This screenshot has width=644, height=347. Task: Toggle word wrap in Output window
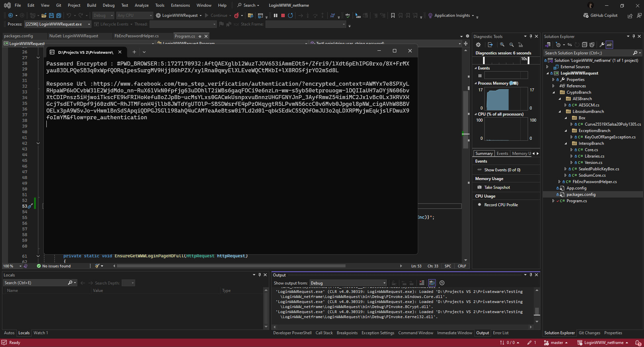432,283
